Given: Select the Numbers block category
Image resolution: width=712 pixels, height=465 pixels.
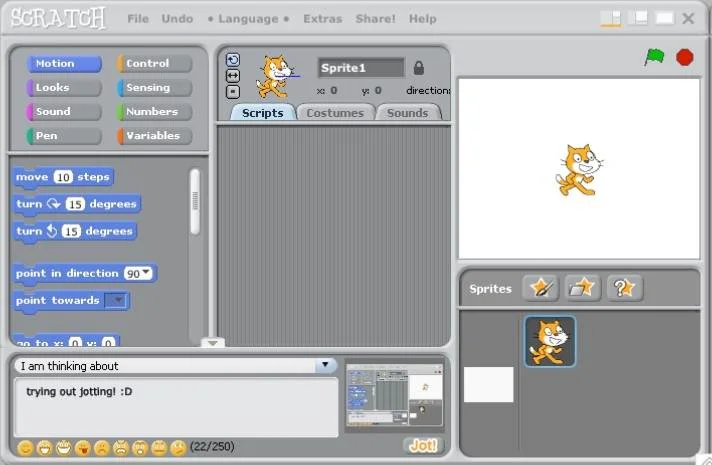Looking at the screenshot, I should 154,112.
